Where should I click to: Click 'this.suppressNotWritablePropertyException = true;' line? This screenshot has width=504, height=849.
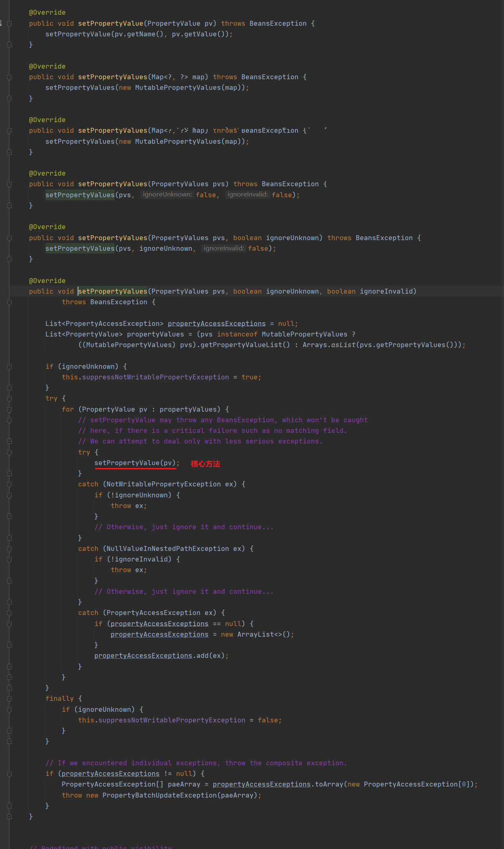[x=161, y=377]
